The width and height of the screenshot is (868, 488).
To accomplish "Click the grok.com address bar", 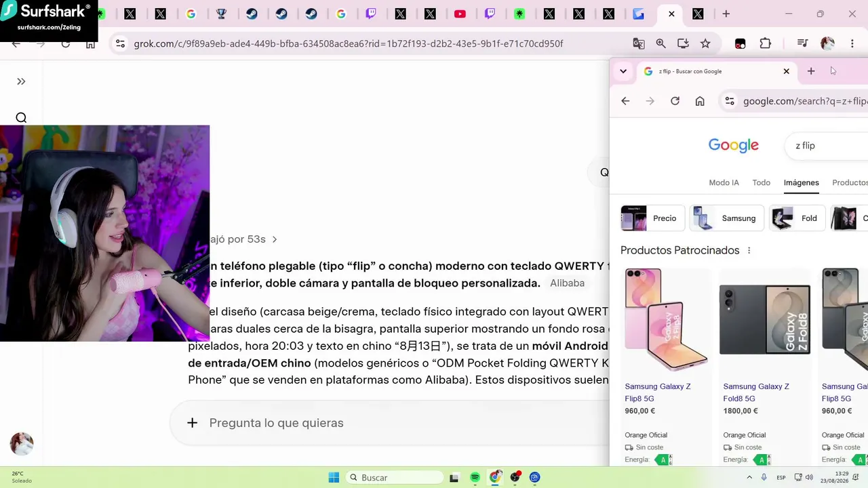I will pyautogui.click(x=349, y=43).
